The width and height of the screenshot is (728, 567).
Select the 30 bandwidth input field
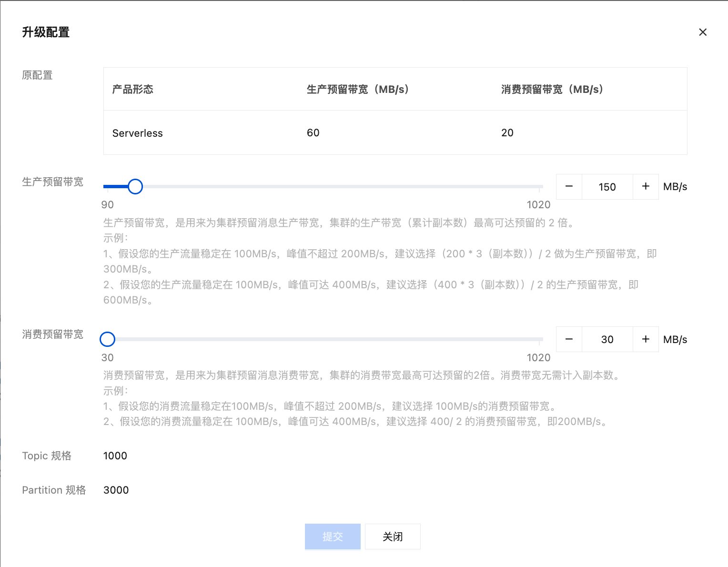tap(607, 339)
